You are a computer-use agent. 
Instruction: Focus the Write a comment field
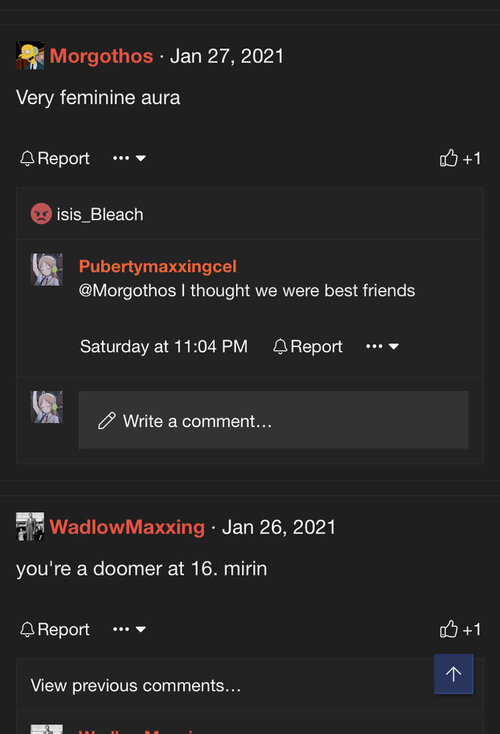click(x=273, y=420)
